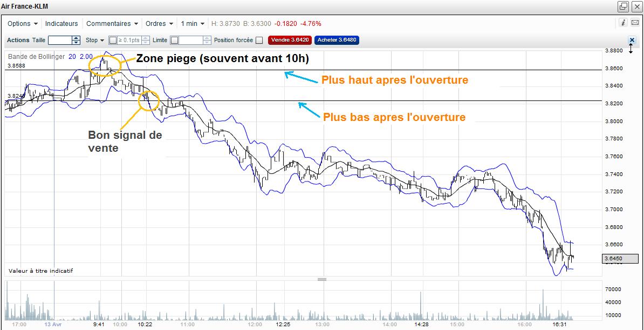Click the Actions label in order bar

(x=18, y=40)
